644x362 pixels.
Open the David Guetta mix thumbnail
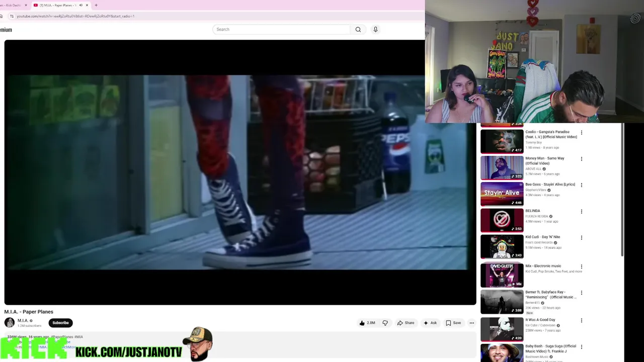502,275
